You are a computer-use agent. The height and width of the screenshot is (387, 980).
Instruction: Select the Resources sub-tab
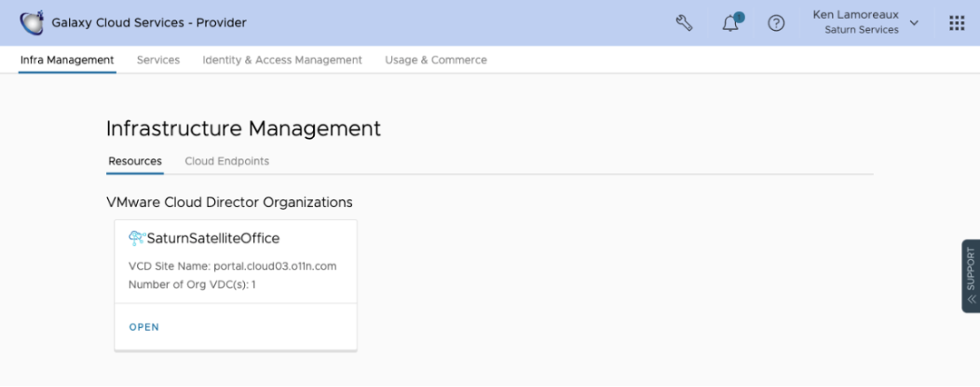pyautogui.click(x=135, y=161)
